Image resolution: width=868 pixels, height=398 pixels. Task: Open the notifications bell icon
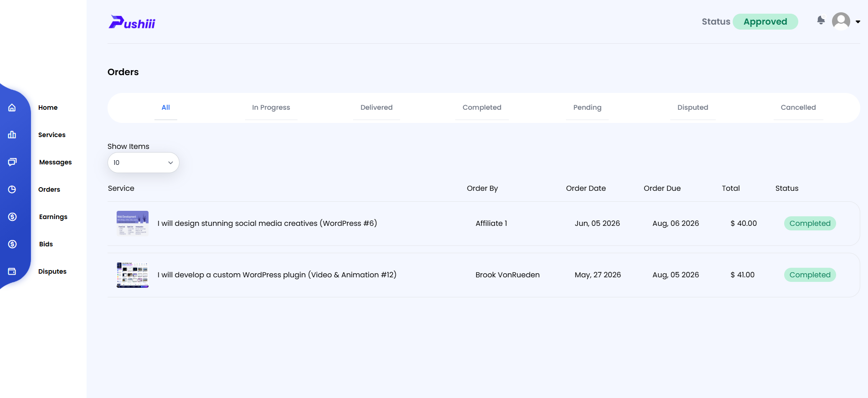pyautogui.click(x=821, y=20)
